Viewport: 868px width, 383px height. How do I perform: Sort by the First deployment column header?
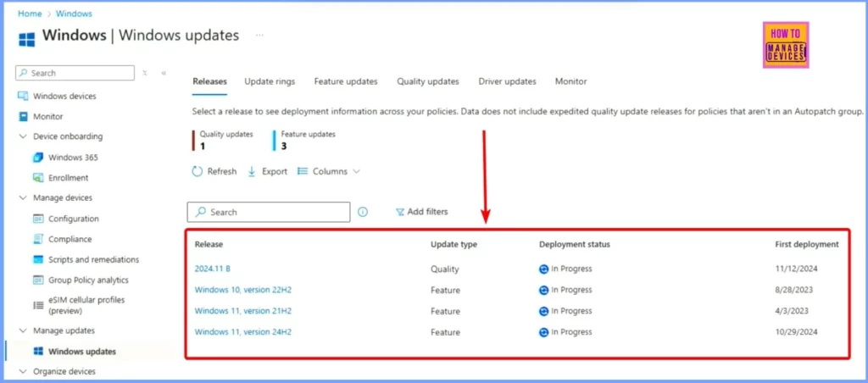click(x=807, y=244)
